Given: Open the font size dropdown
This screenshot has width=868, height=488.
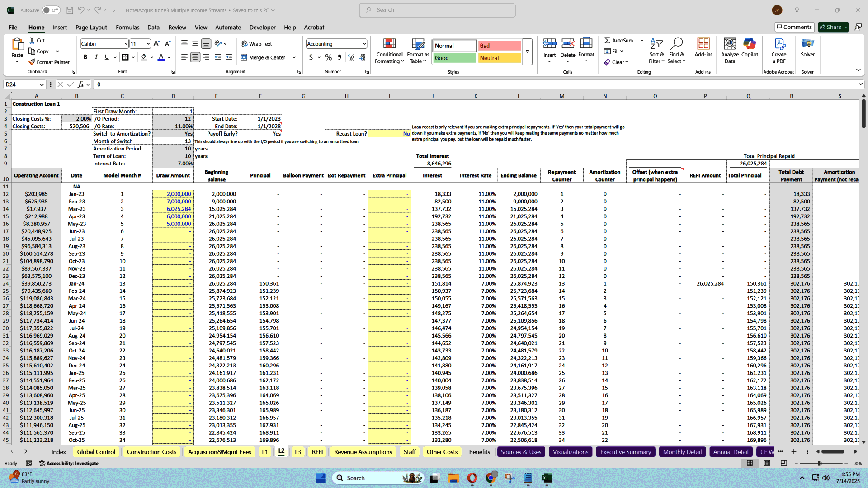Looking at the screenshot, I should (x=148, y=44).
